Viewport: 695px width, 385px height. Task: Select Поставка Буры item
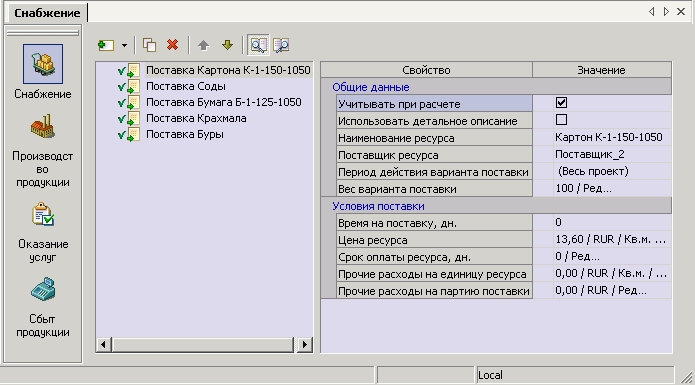185,134
